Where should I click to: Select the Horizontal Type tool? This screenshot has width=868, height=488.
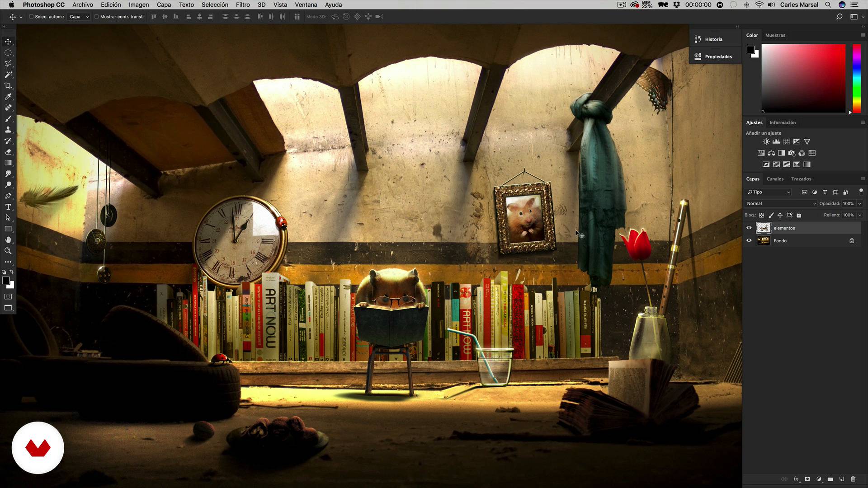tap(8, 207)
